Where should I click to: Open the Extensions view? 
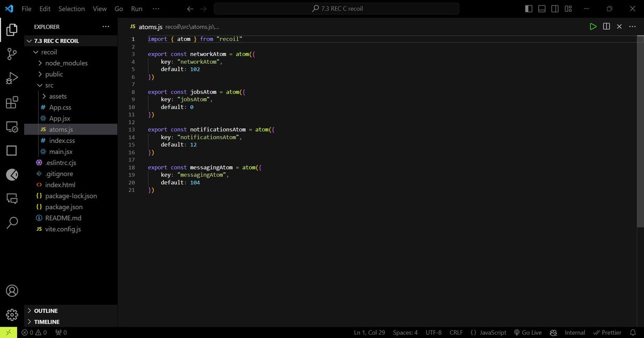[x=12, y=102]
